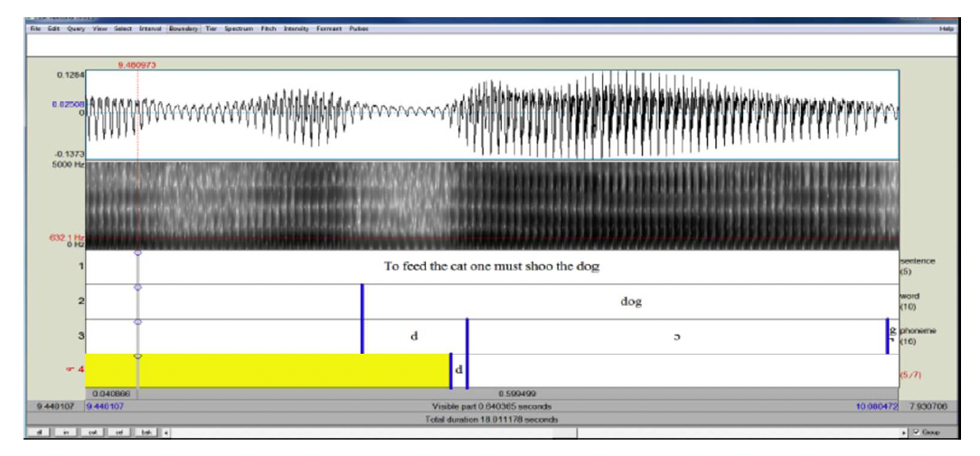Click the 'bak' zoom back button
Image resolution: width=980 pixels, height=456 pixels.
point(145,433)
